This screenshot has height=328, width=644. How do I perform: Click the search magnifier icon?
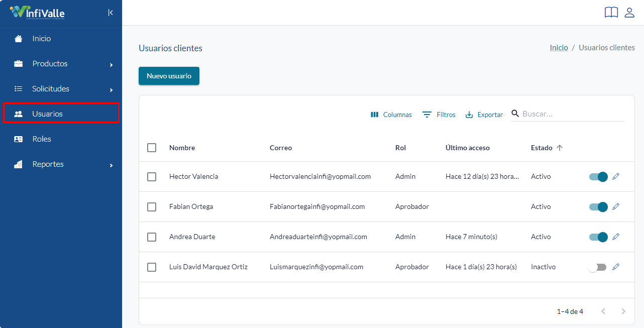(515, 114)
